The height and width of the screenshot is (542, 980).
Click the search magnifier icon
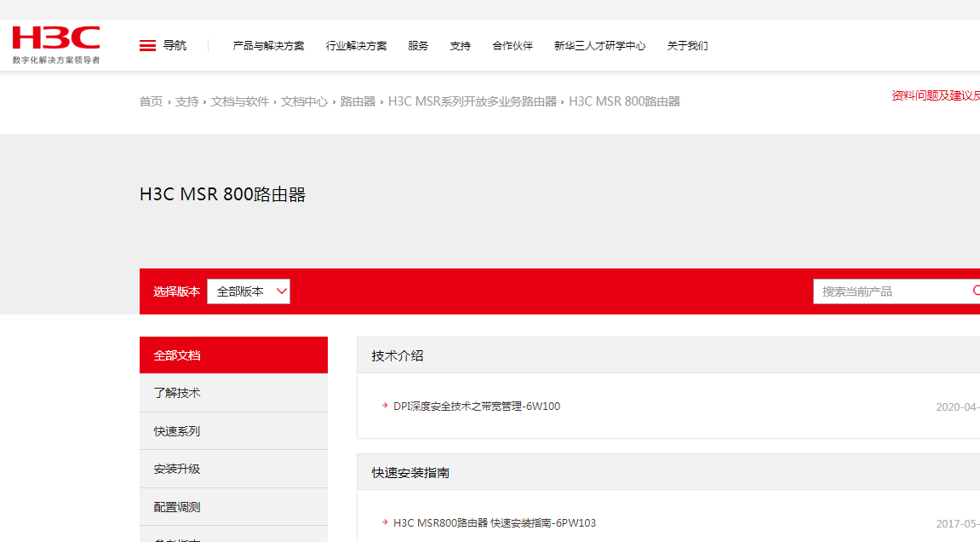tap(977, 291)
